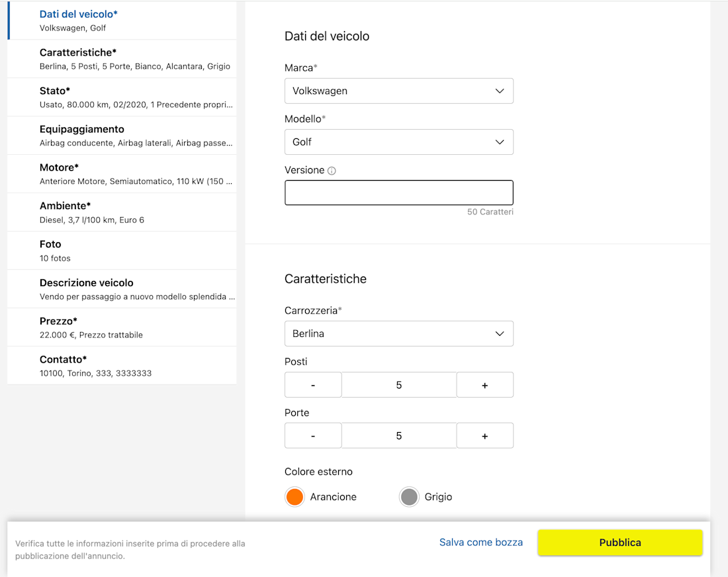728x577 pixels.
Task: Open the Motore section in sidebar
Action: [x=122, y=174]
